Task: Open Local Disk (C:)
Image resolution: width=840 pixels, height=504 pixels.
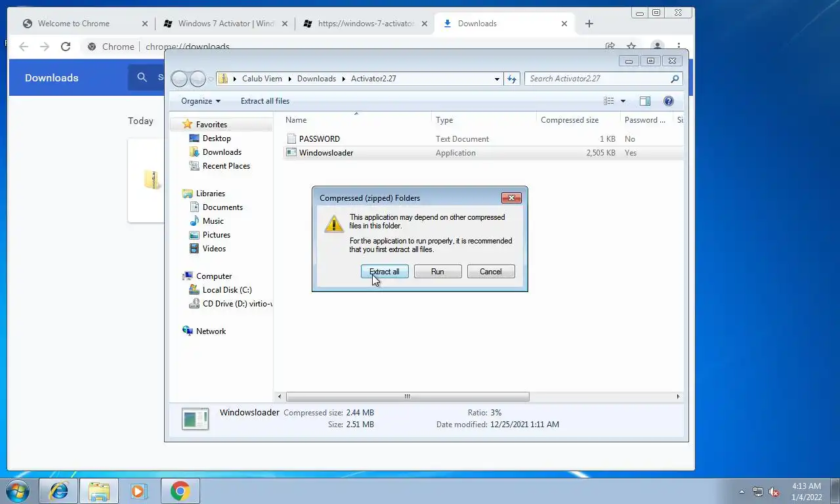Action: (x=227, y=290)
